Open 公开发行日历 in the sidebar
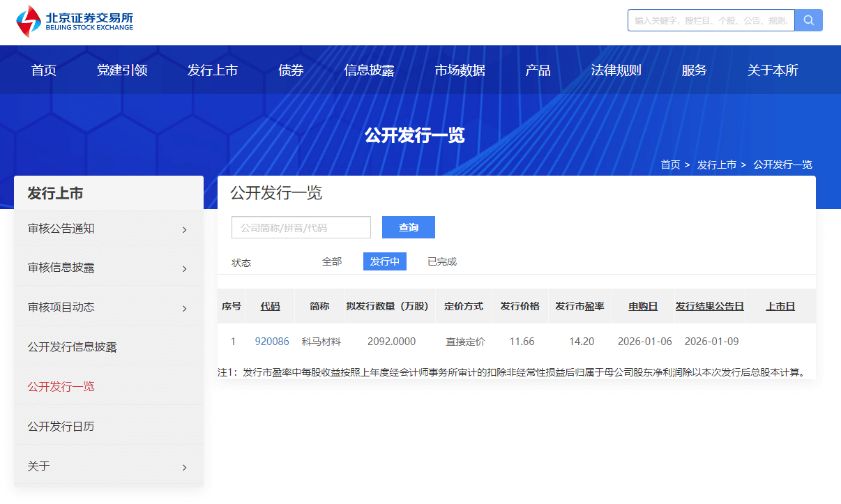841x504 pixels. coord(61,426)
